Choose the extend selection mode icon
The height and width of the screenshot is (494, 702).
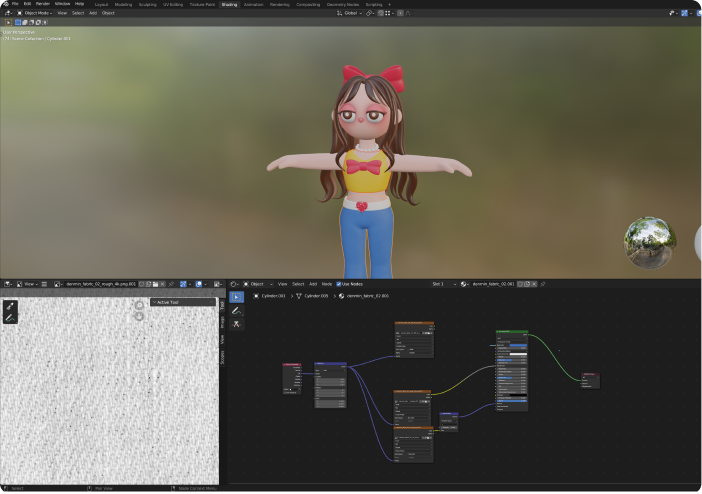tap(25, 22)
